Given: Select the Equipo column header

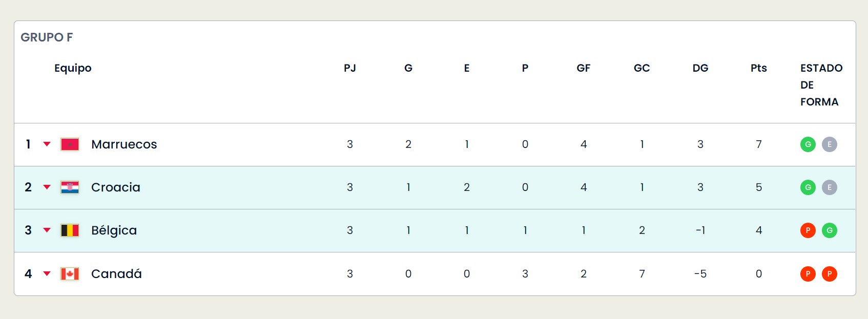Looking at the screenshot, I should pos(73,69).
